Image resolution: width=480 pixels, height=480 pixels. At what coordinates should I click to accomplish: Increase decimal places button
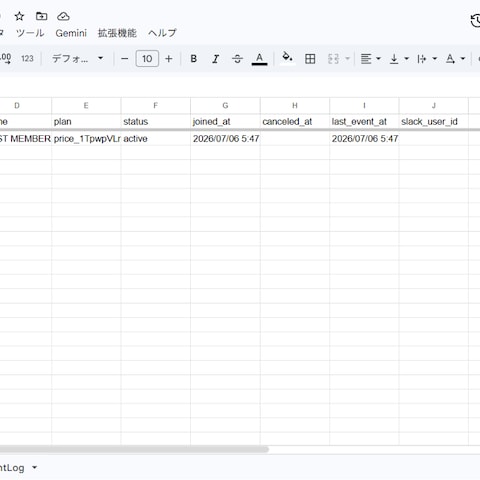(x=5, y=59)
